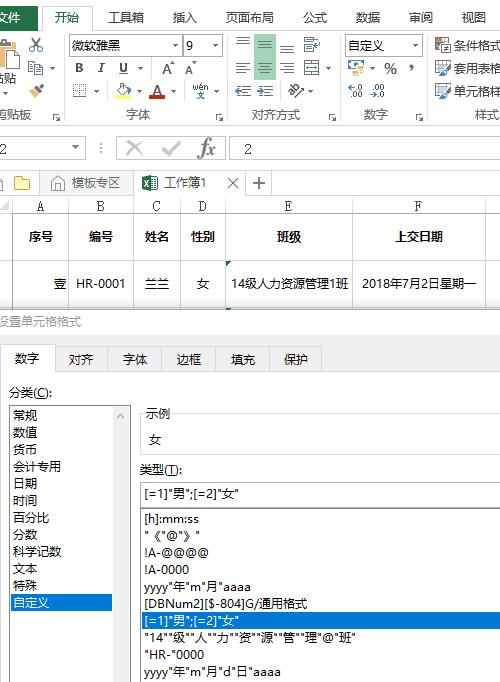Switch to the 插入 ribbon tab
Screen dimensions: 500x682
pyautogui.click(x=185, y=17)
